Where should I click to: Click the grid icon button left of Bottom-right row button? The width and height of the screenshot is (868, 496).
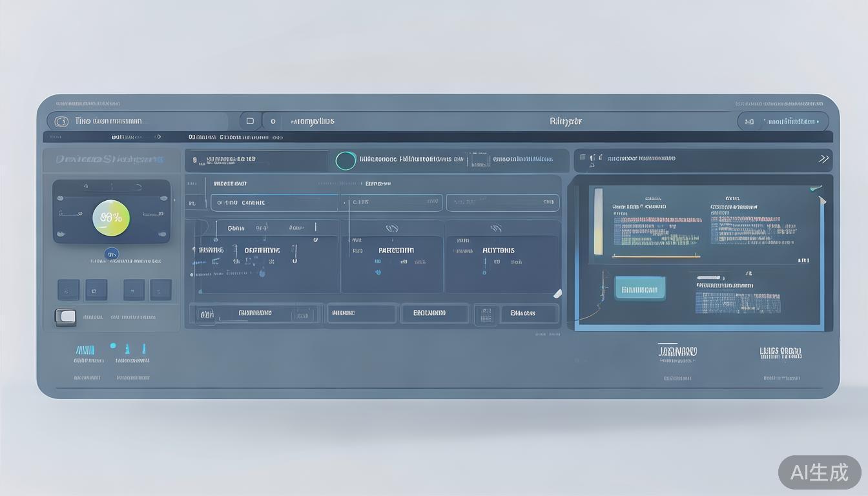point(486,315)
